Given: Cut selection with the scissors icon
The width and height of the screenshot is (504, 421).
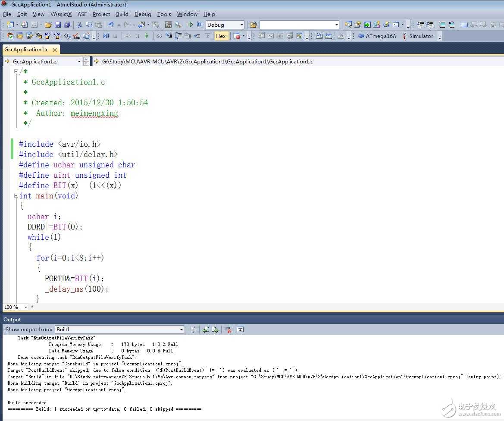Looking at the screenshot, I should tap(79, 25).
